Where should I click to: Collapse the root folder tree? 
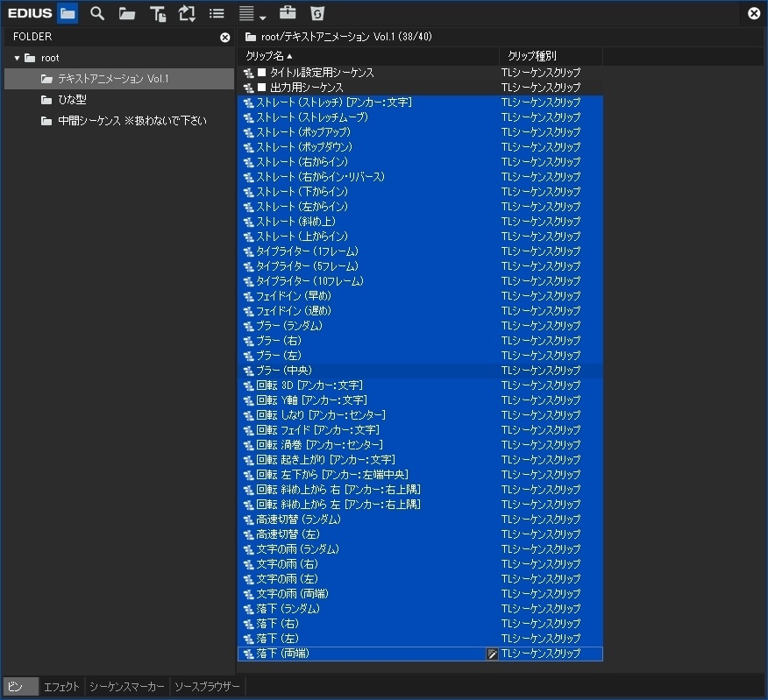pyautogui.click(x=18, y=58)
